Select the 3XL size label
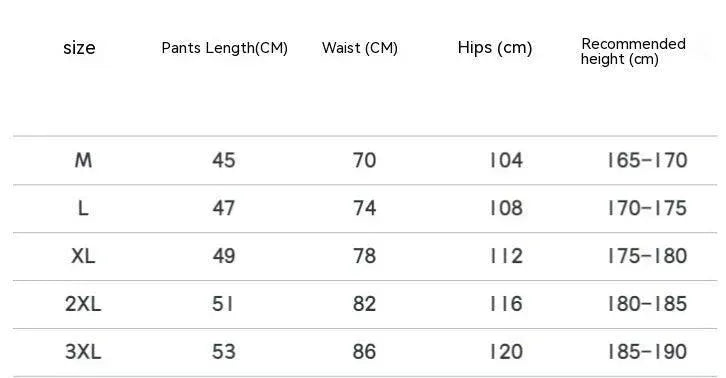Image resolution: width=726 pixels, height=378 pixels. tap(83, 352)
